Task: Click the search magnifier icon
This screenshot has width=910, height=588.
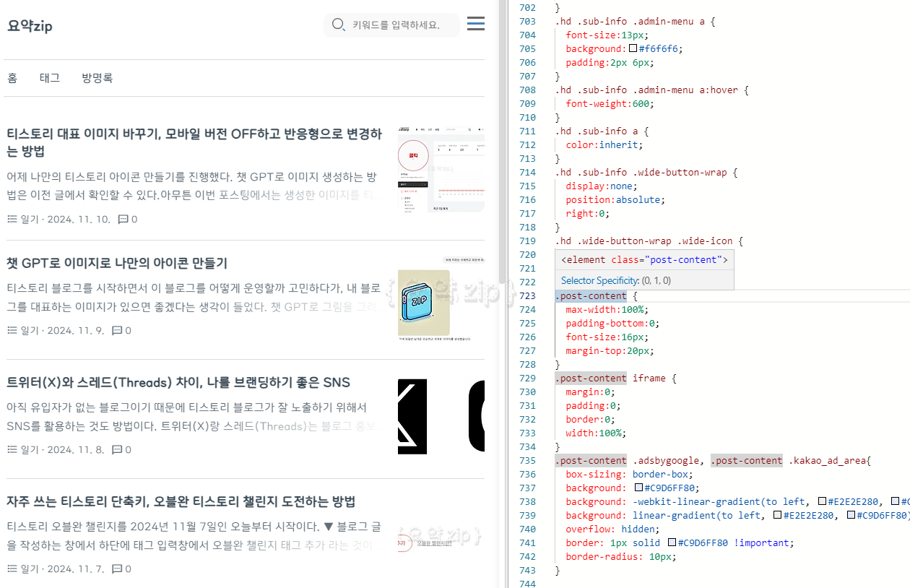Action: tap(338, 25)
